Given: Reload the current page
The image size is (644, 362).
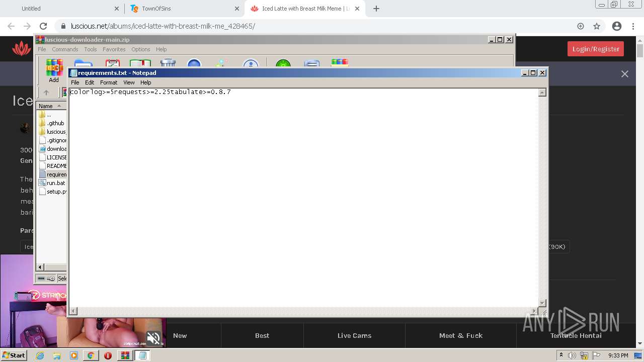Looking at the screenshot, I should (x=43, y=26).
